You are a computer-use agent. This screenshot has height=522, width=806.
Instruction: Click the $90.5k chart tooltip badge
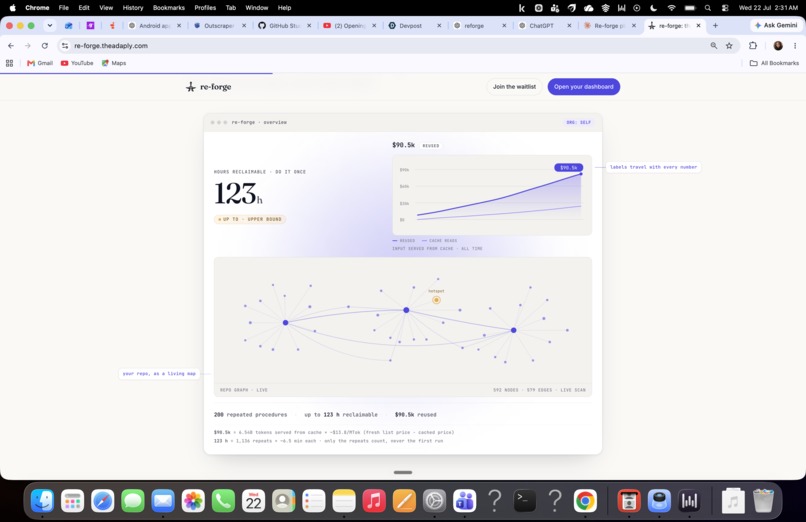pyautogui.click(x=569, y=167)
